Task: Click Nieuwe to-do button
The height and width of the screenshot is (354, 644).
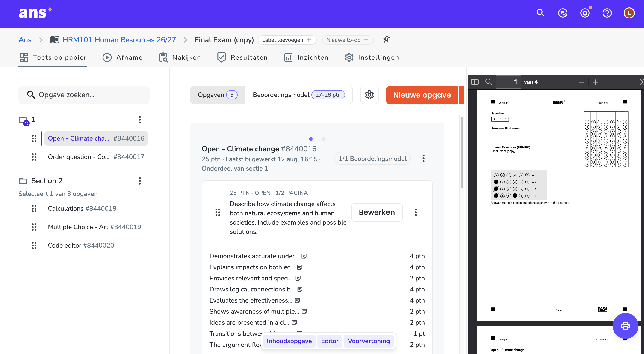Action: coord(348,40)
